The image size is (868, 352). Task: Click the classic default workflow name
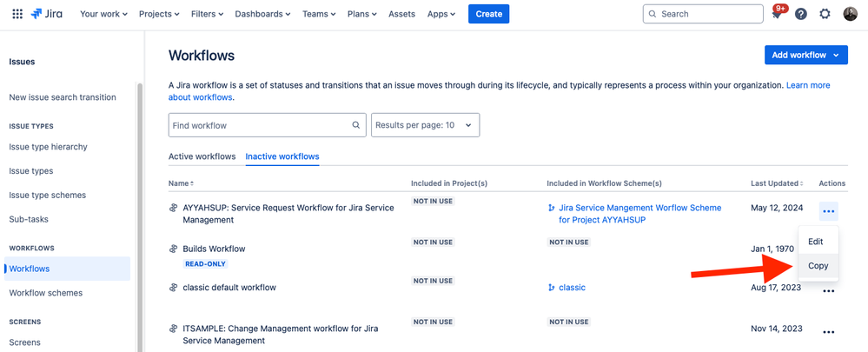coord(229,287)
